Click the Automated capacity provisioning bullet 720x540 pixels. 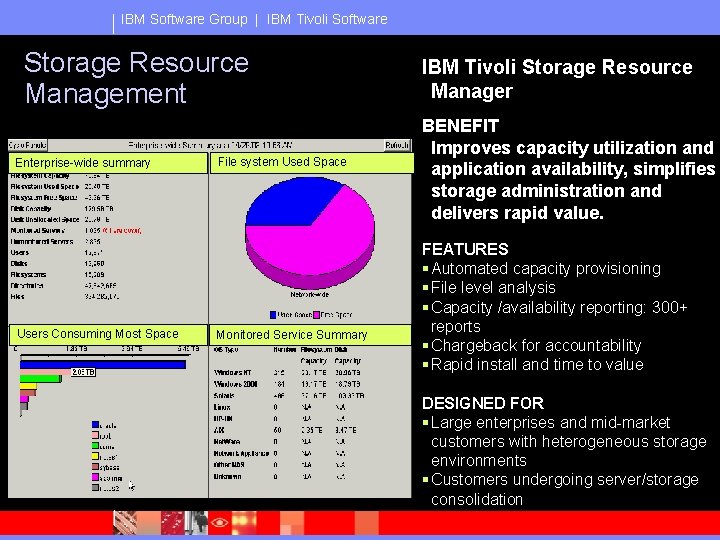pos(542,269)
